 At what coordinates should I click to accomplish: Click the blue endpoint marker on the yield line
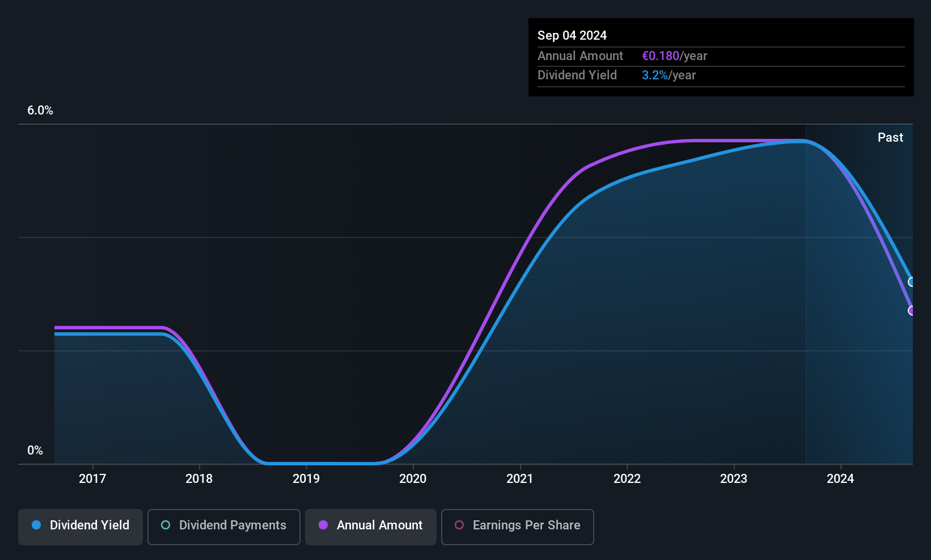point(912,282)
